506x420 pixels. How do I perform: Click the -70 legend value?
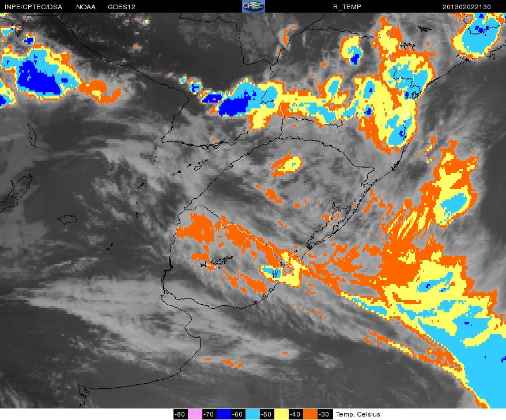[x=209, y=414]
